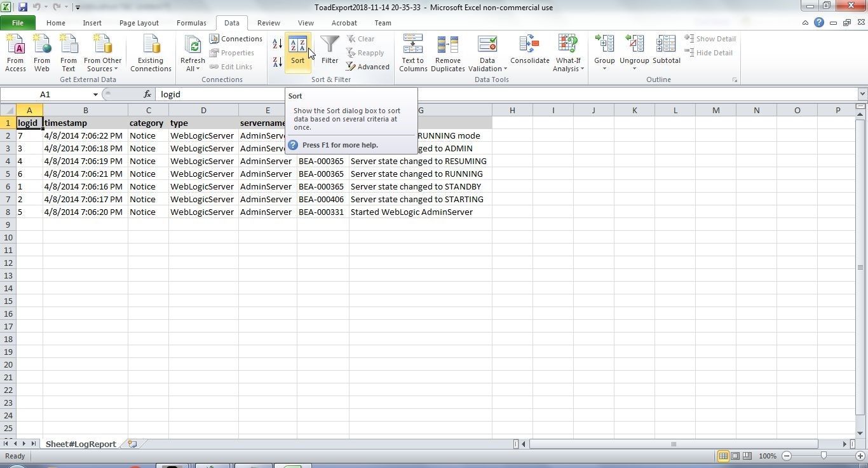Switch to the Formulas ribbon tab

point(191,23)
